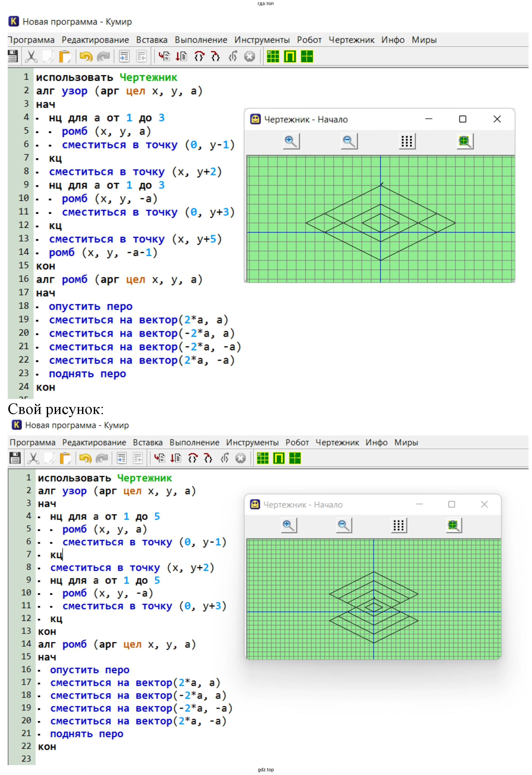Click the stop execution icon in bottom toolbar

click(x=240, y=458)
